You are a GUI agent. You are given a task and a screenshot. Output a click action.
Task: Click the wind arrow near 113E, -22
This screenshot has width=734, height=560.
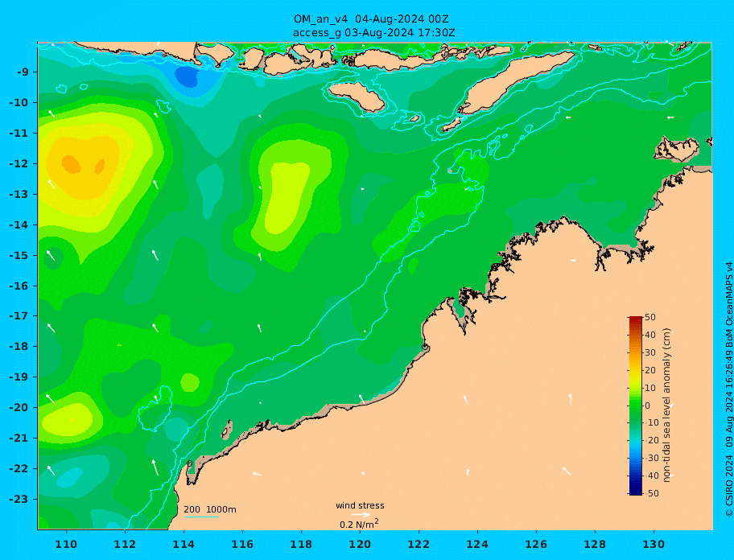click(155, 467)
